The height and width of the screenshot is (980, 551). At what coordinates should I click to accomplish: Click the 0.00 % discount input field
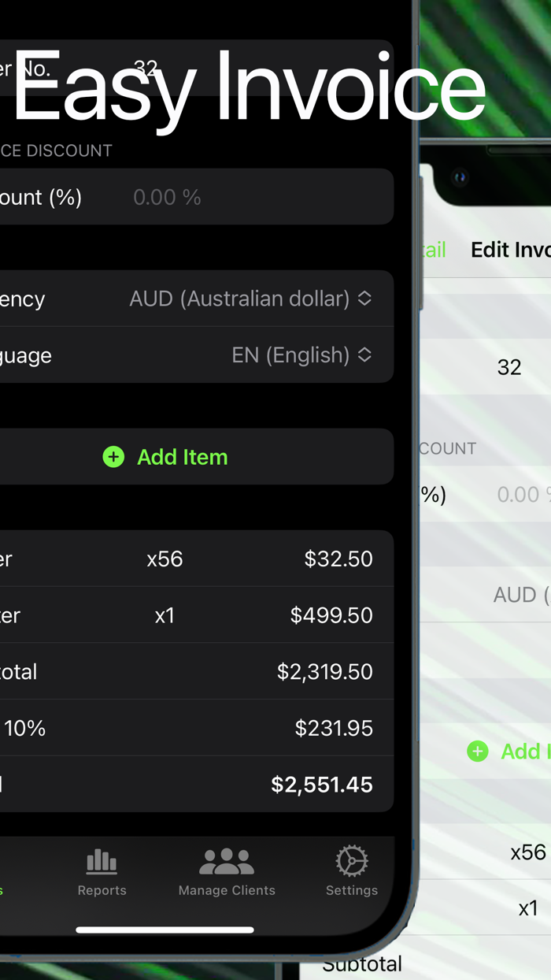(x=167, y=197)
